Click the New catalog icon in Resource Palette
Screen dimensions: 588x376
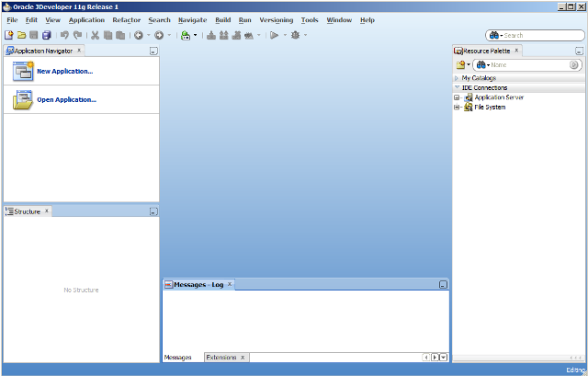pyautogui.click(x=461, y=65)
